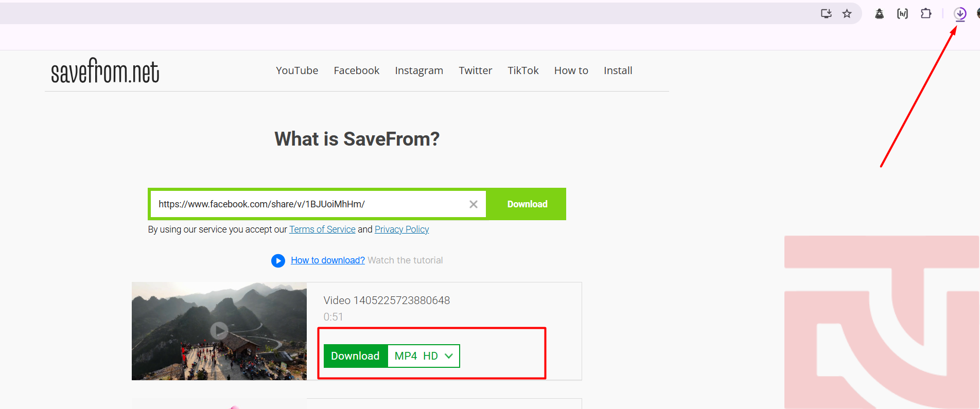980x409 pixels.
Task: Click the light green Download button beside URL
Action: (x=527, y=204)
